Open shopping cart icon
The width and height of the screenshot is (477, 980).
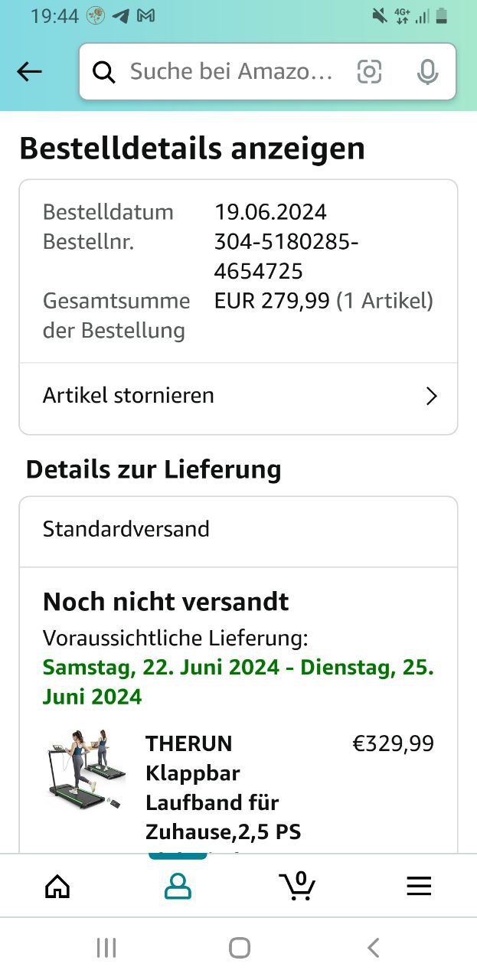pyautogui.click(x=297, y=885)
